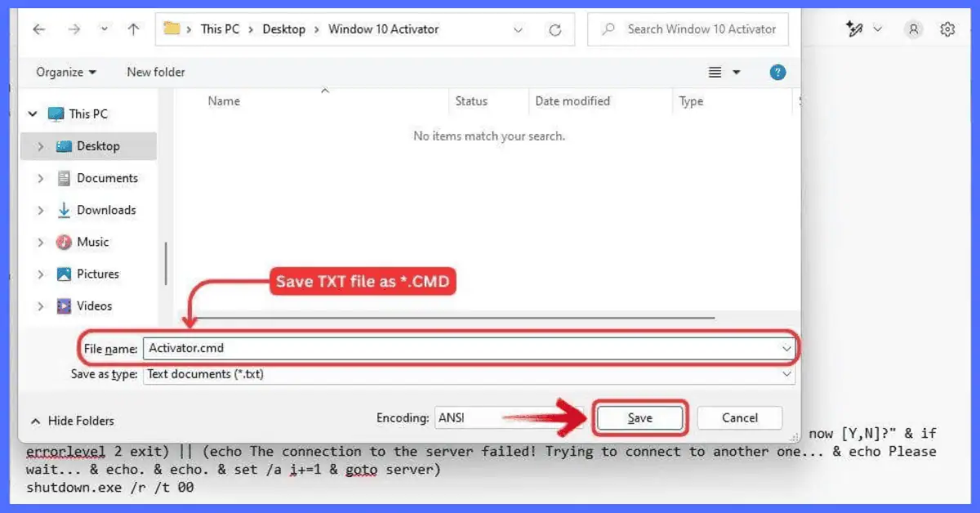Open Help with the question mark icon
Viewport: 980px width, 513px height.
[x=777, y=73]
